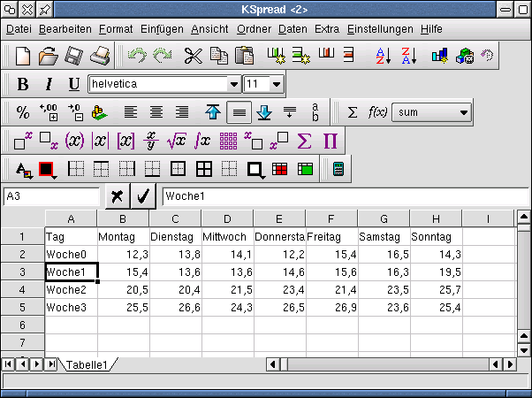Open the calculator icon
The image size is (532, 398).
tap(338, 169)
